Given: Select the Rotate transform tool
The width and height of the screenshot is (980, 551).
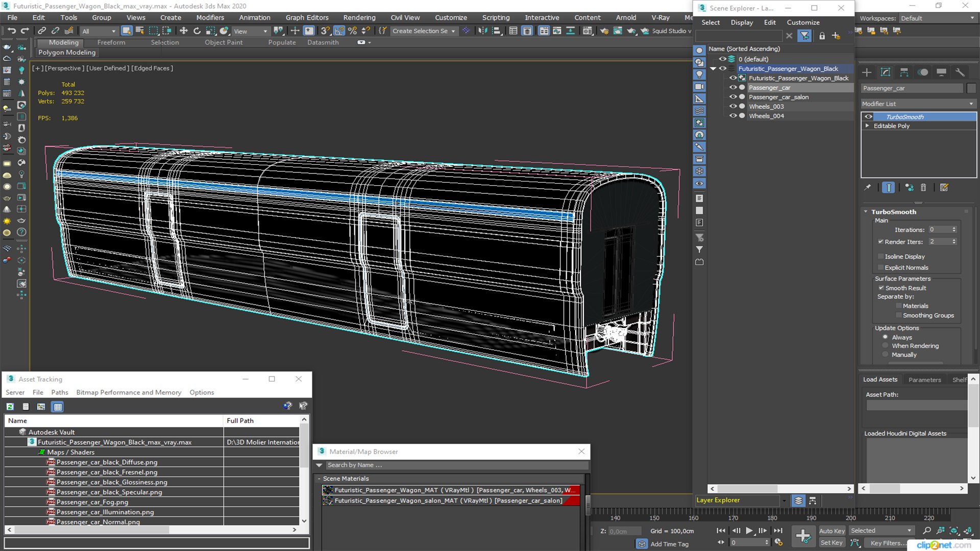Looking at the screenshot, I should [x=197, y=31].
